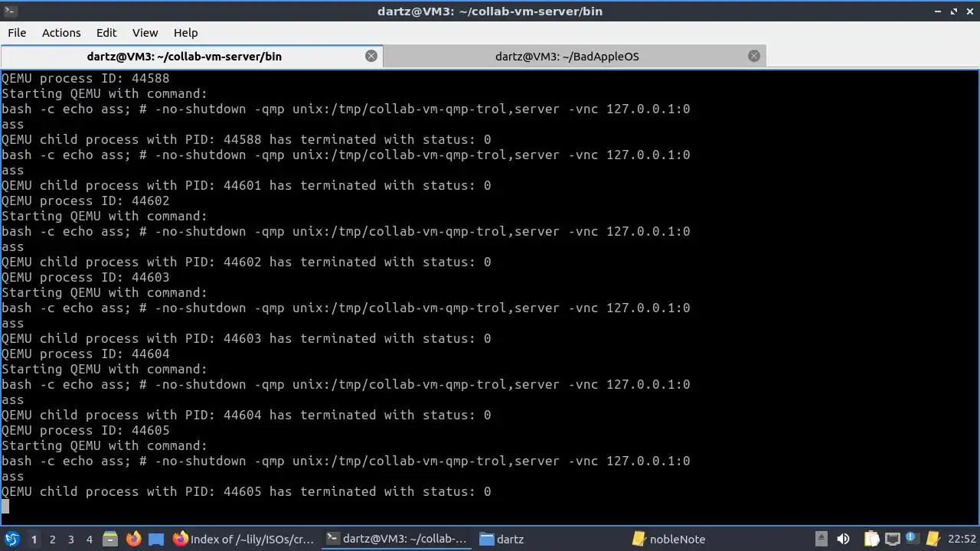Launch Firefox from the quick-launch icon
This screenshot has width=980, height=551.
[x=133, y=539]
